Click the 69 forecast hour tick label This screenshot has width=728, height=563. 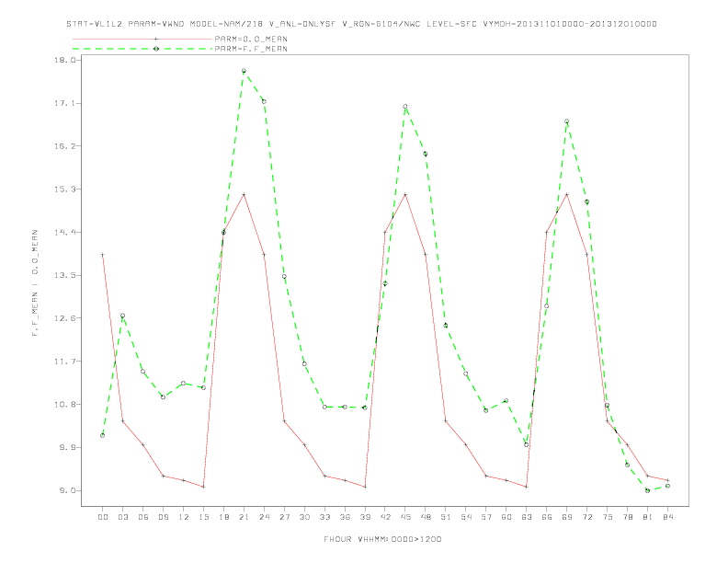click(x=567, y=517)
